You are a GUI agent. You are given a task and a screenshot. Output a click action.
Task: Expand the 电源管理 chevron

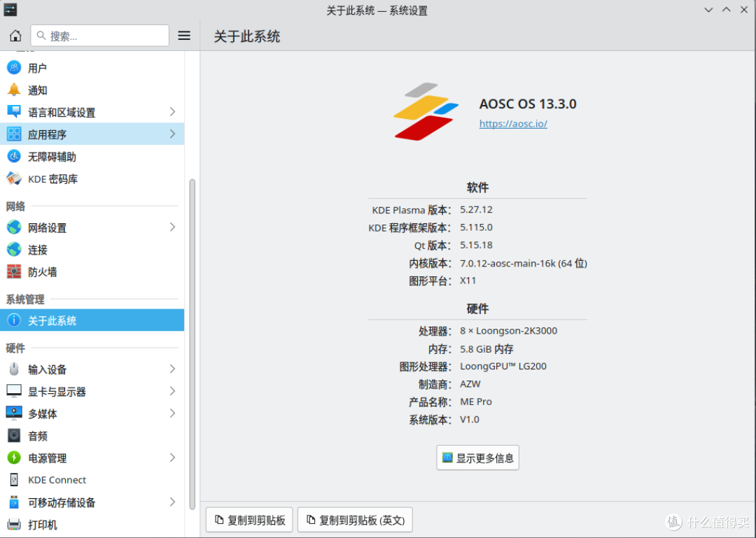[x=172, y=458]
